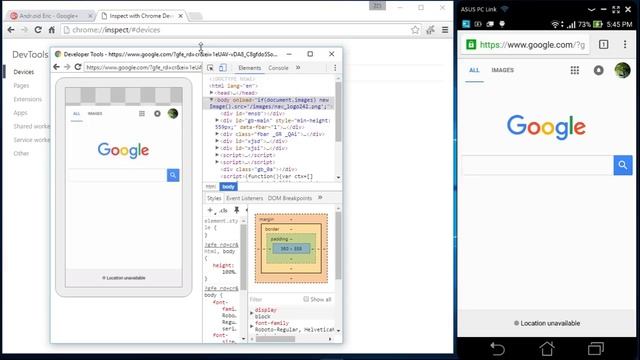Click the DevTools screencast back arrow

[57, 67]
